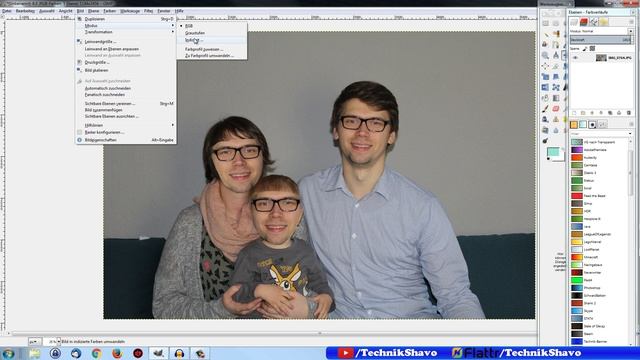Select the Paintbrush tool

(x=545, y=109)
